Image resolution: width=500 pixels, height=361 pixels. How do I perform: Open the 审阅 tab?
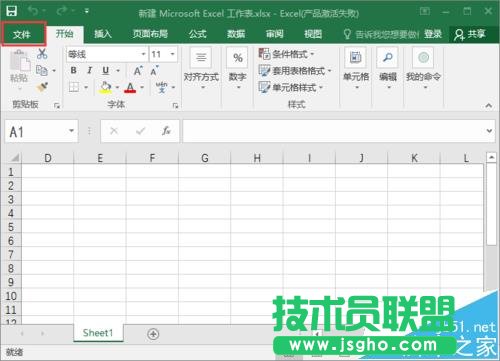click(275, 34)
